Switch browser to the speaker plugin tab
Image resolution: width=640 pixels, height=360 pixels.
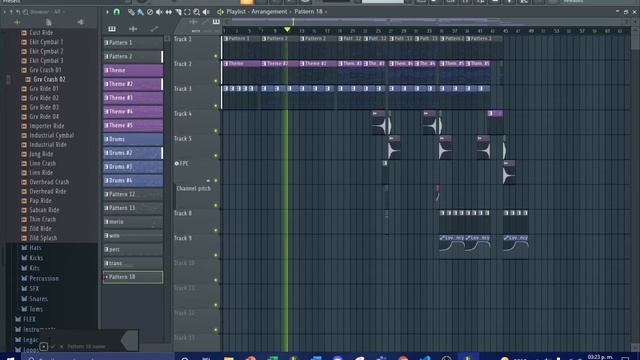(80, 22)
